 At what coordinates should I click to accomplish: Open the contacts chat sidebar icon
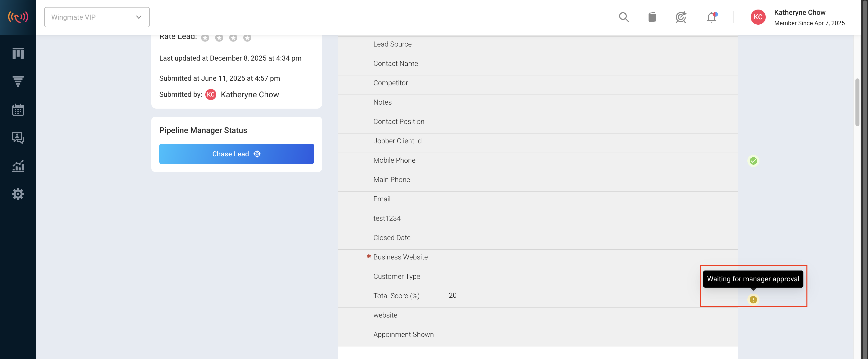tap(18, 138)
